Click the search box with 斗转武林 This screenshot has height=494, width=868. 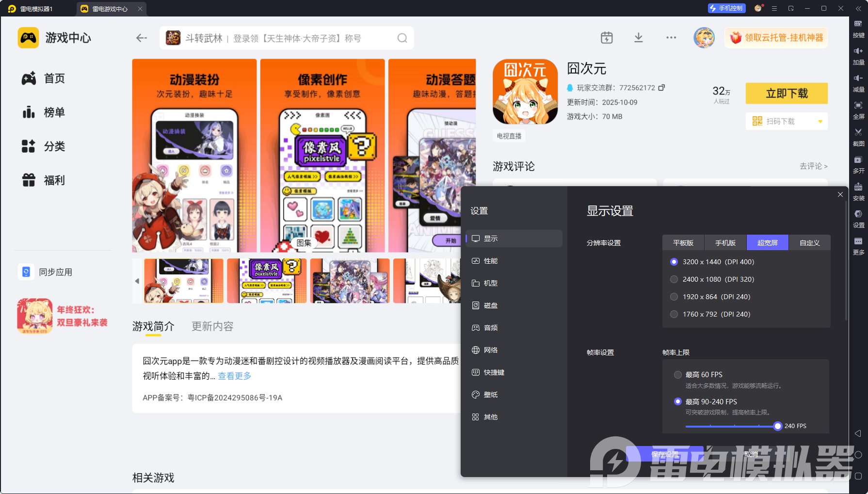click(x=287, y=38)
